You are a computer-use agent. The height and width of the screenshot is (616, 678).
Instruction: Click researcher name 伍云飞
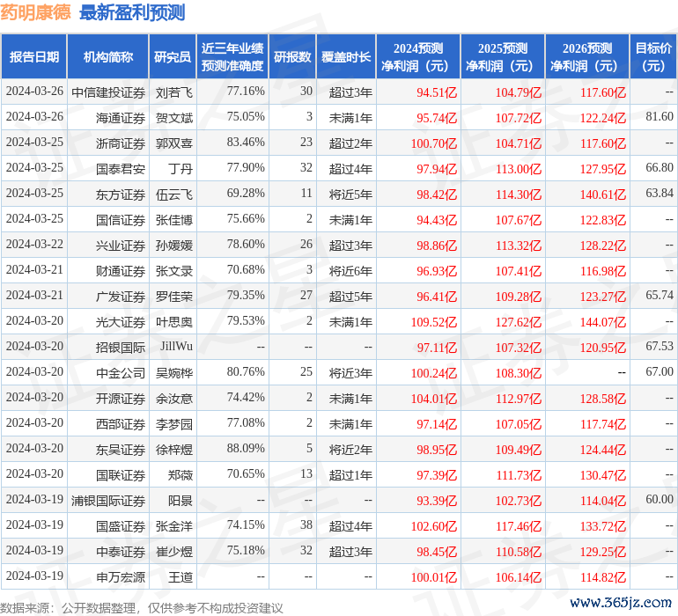174,194
